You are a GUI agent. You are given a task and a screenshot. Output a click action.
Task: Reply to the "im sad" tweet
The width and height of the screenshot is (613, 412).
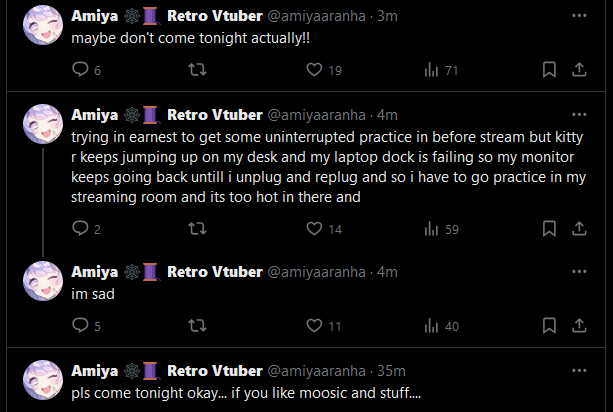pos(80,326)
